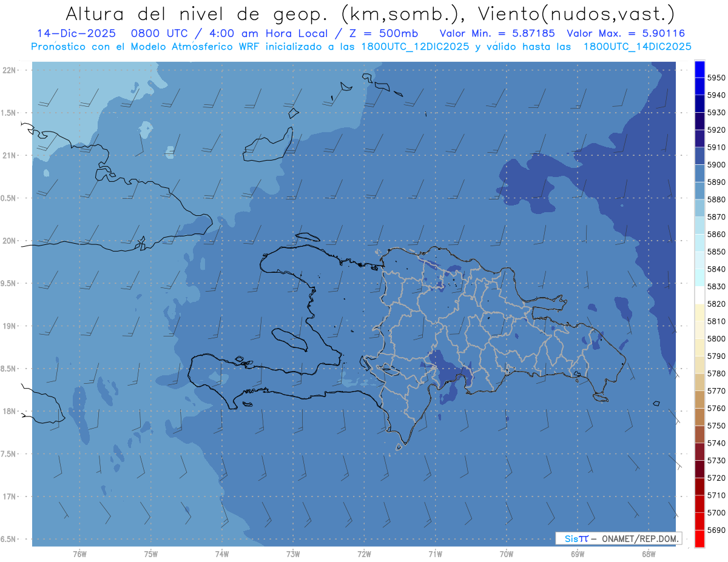This screenshot has width=728, height=562.
Task: Click the legend swatch between 5880 and 5890
Action: (x=699, y=190)
